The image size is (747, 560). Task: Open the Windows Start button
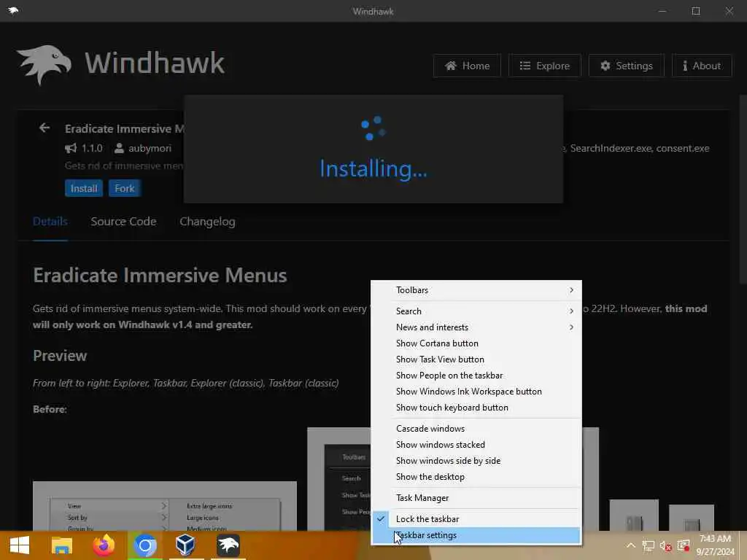[x=20, y=545]
